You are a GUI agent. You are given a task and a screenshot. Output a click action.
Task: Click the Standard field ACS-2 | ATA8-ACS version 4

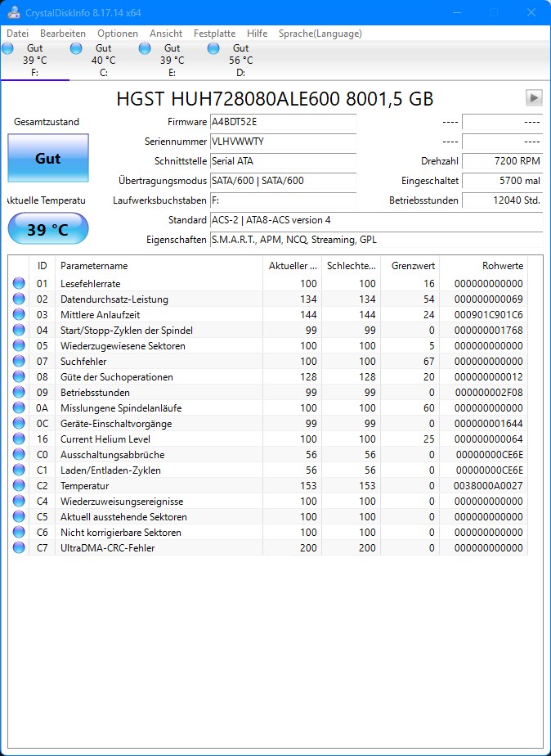(x=377, y=220)
